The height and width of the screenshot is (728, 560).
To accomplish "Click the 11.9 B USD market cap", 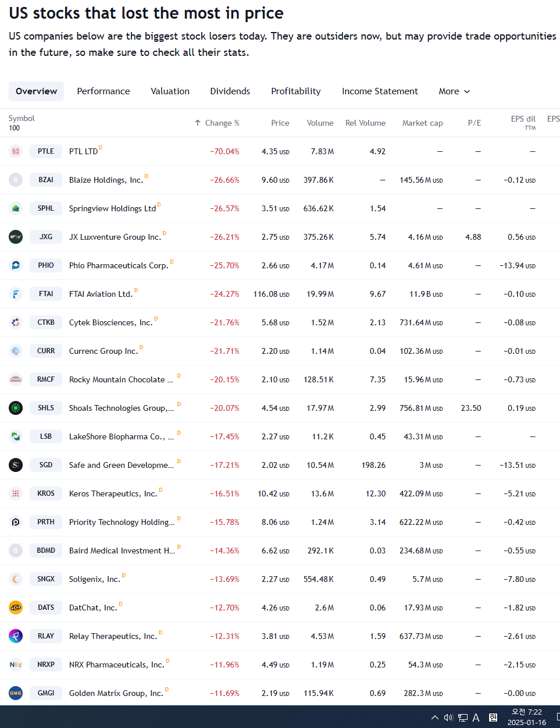I will pos(426,294).
